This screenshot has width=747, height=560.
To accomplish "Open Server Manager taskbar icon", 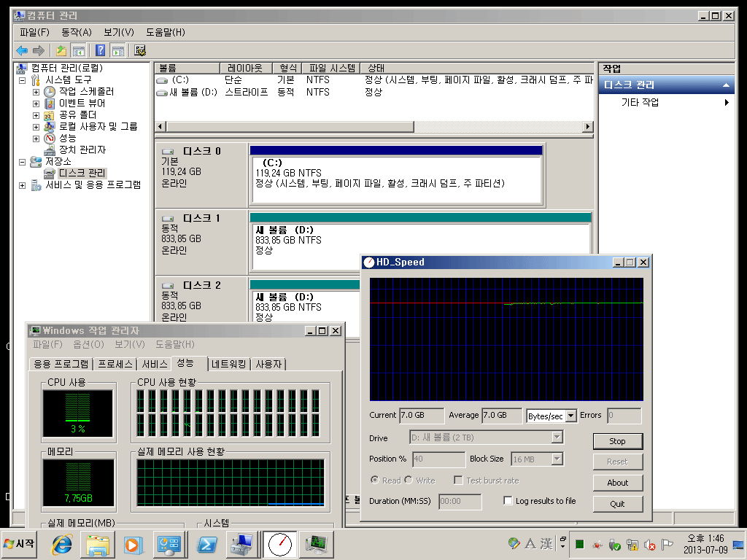I will 169,544.
